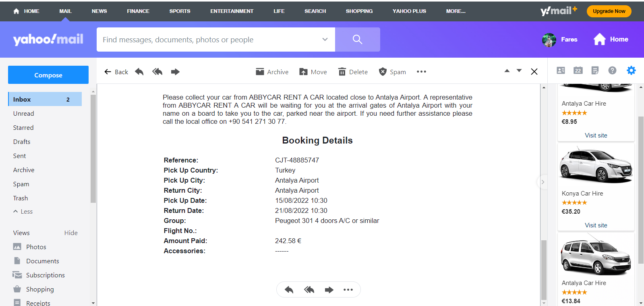Go to previous message with up arrow

pos(507,71)
